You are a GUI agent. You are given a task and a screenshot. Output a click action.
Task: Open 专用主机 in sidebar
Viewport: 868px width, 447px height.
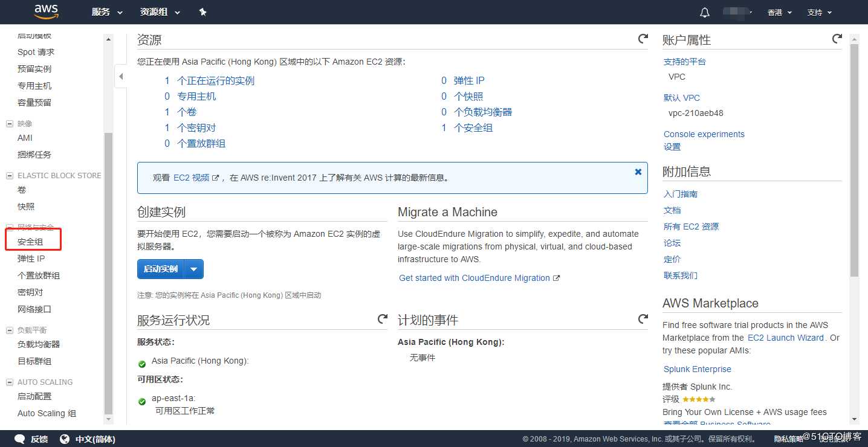pyautogui.click(x=34, y=86)
